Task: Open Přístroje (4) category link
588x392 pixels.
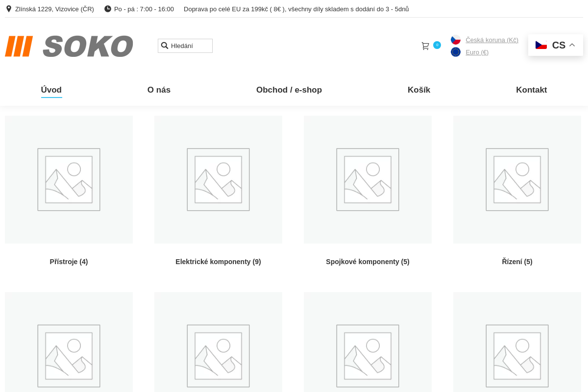Action: pyautogui.click(x=69, y=262)
